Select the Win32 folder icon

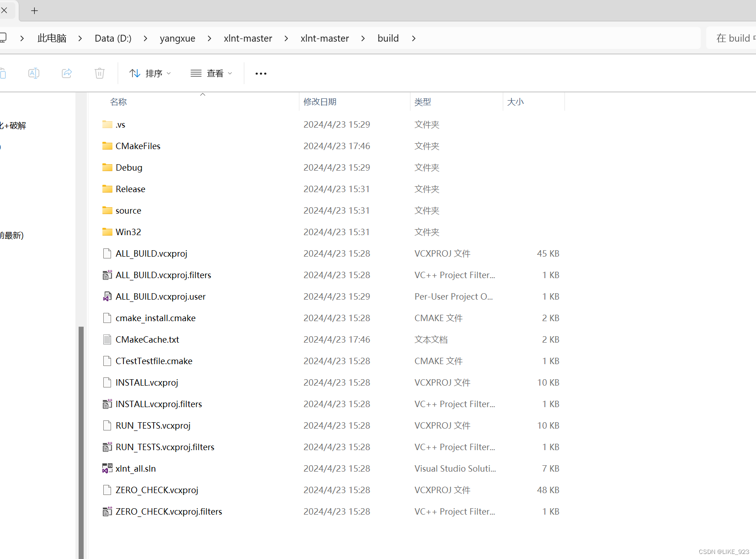[107, 232]
